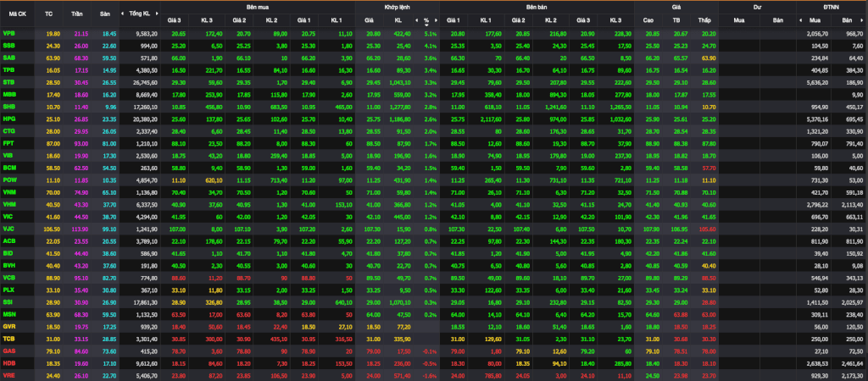Open the PLX stock symbol
Image resolution: width=868 pixels, height=381 pixels.
[8, 290]
